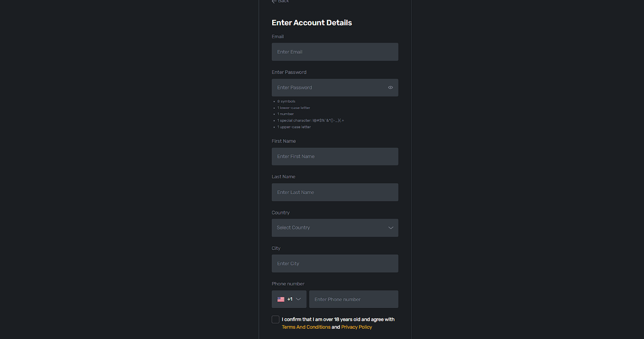Click the Email label above the field
Image resolution: width=644 pixels, height=339 pixels.
pos(278,37)
